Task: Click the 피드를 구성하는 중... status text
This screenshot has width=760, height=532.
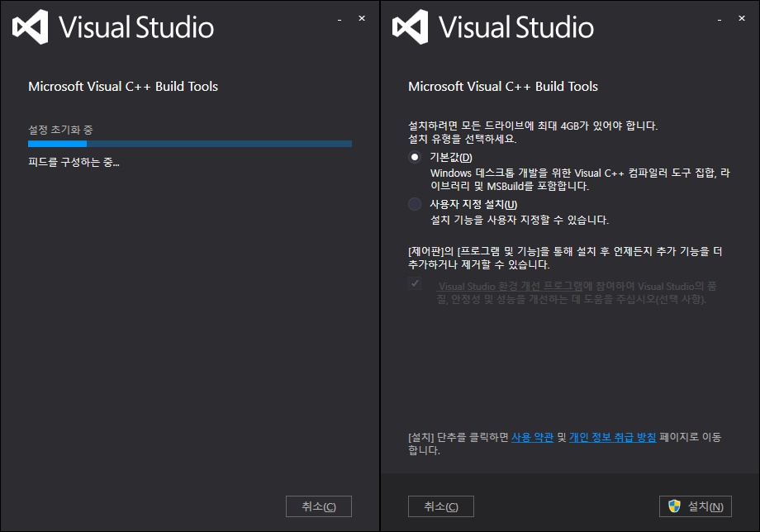Action: (x=74, y=162)
